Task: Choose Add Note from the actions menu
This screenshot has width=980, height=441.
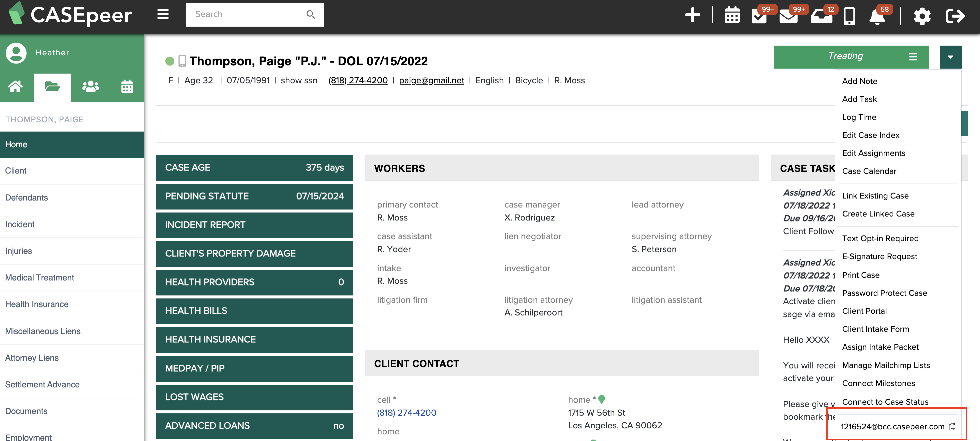Action: [x=860, y=81]
